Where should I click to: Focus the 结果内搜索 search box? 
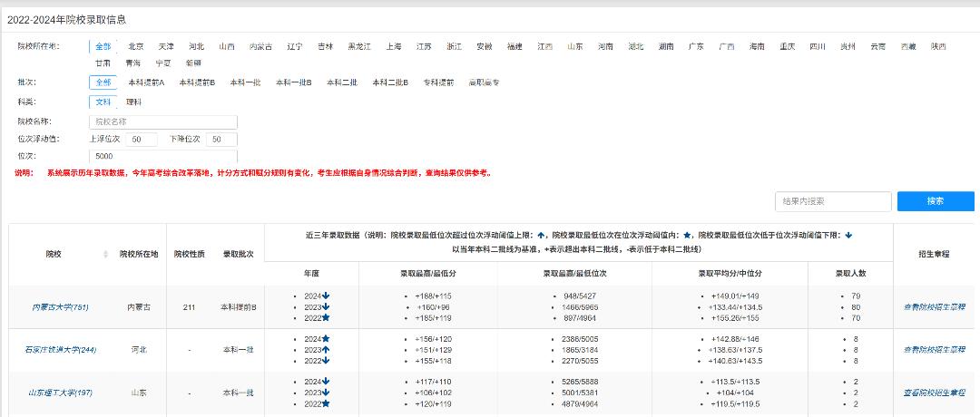click(x=833, y=201)
